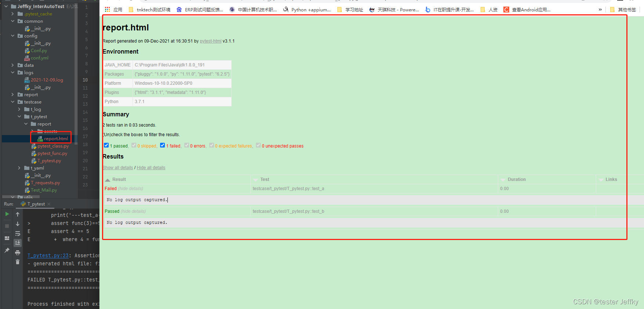Click editor gutter line number 10
This screenshot has height=309, width=644.
point(85,80)
